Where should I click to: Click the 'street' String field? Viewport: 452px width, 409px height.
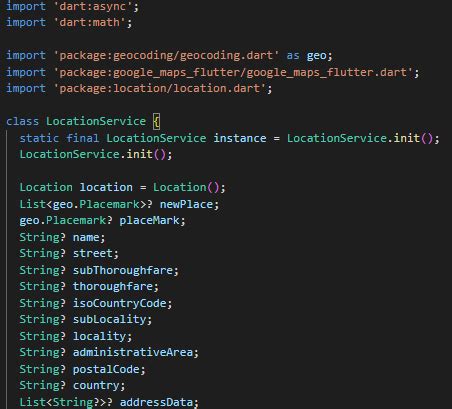pyautogui.click(x=93, y=253)
